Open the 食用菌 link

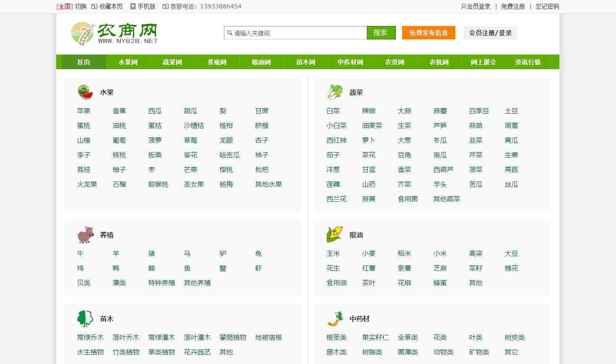click(408, 199)
